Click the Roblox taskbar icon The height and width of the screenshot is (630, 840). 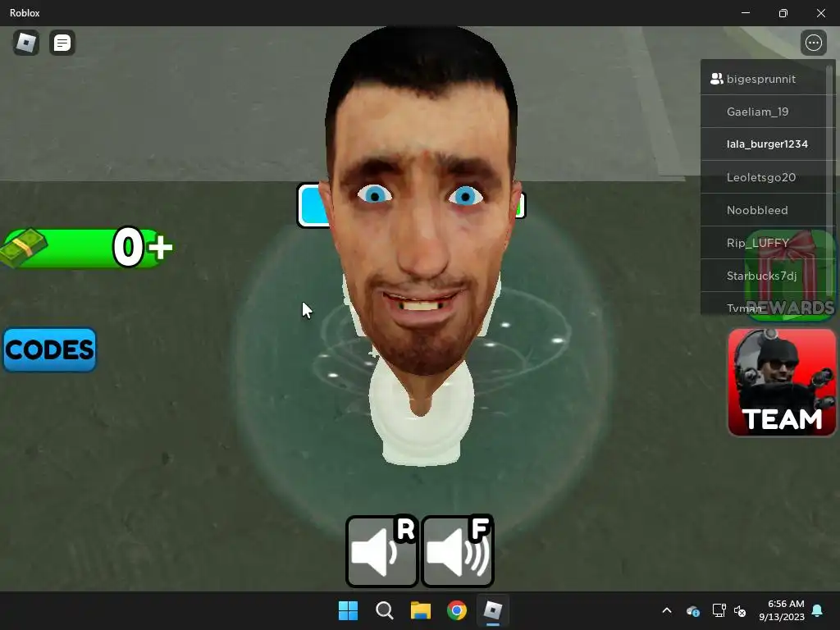(x=493, y=610)
